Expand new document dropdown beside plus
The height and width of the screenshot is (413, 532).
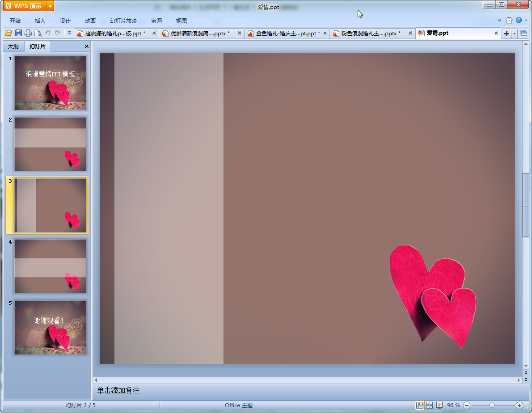click(515, 34)
